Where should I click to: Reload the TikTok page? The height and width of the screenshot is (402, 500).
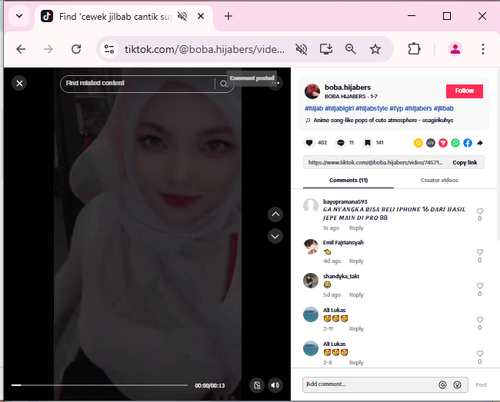(x=76, y=49)
